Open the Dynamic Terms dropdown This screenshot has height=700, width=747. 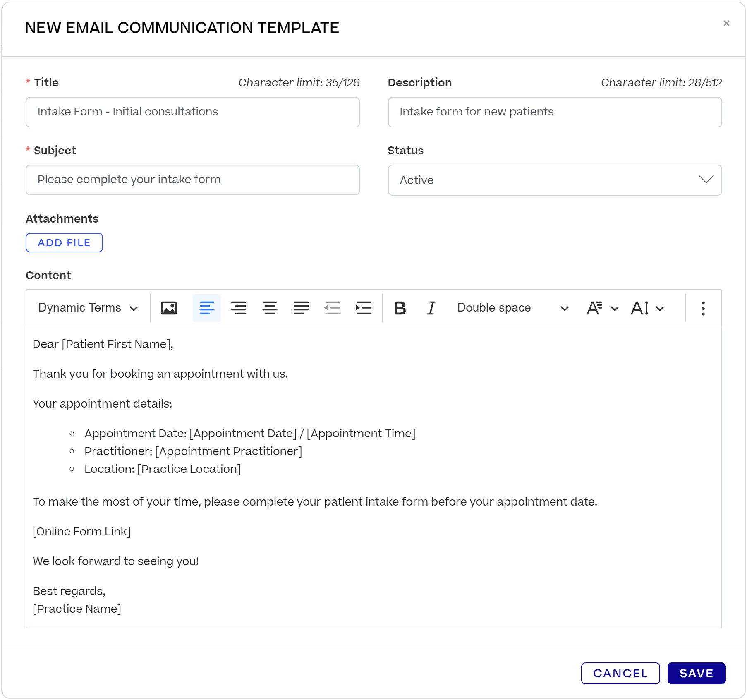87,307
